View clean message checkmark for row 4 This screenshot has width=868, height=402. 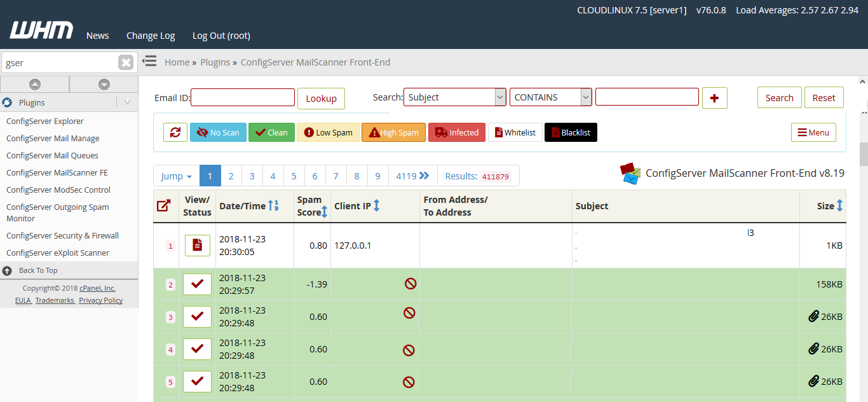point(197,349)
